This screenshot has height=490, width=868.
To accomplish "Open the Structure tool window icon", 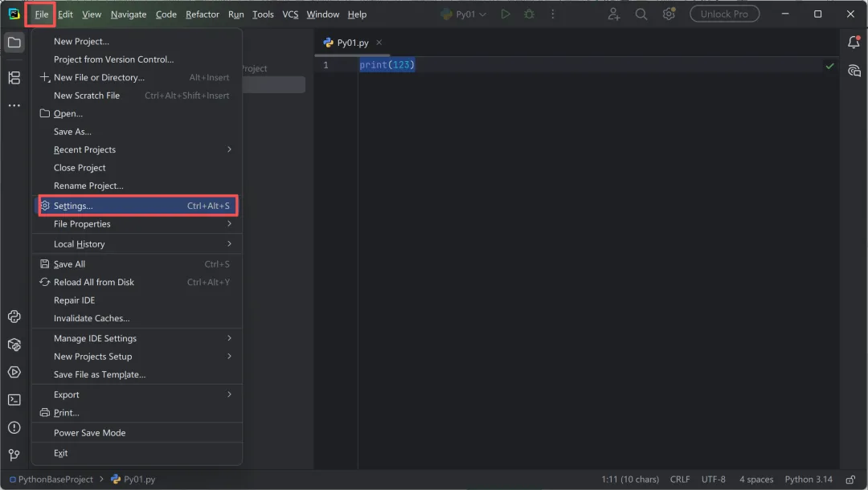I will (x=14, y=78).
